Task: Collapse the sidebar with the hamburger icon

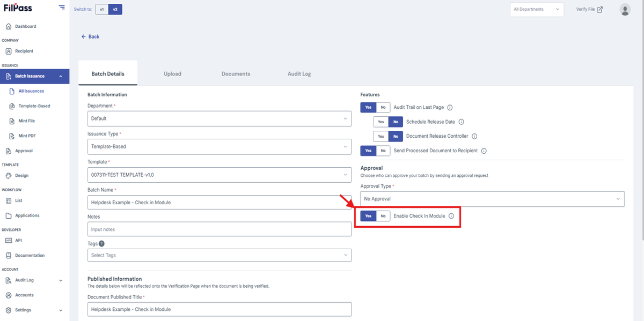Action: tap(62, 7)
